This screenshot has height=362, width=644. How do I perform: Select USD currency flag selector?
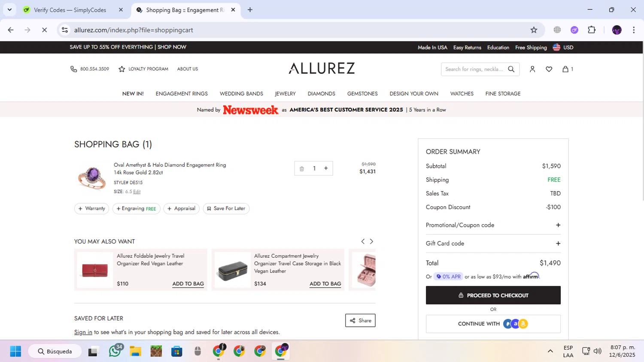(x=563, y=47)
